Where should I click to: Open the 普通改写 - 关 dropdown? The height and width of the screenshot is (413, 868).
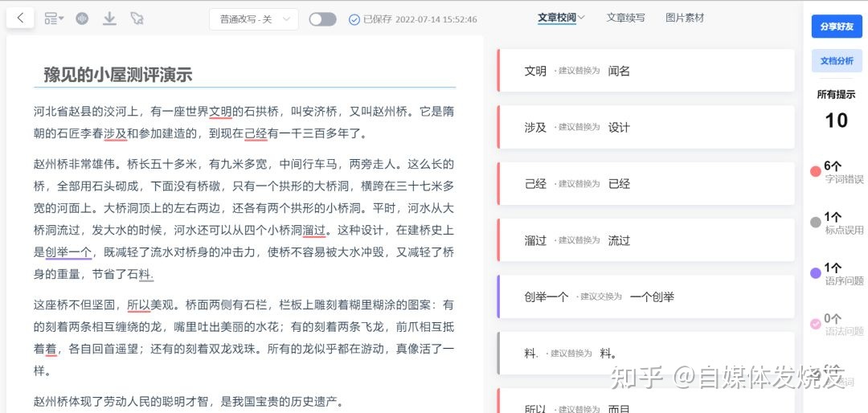point(254,18)
